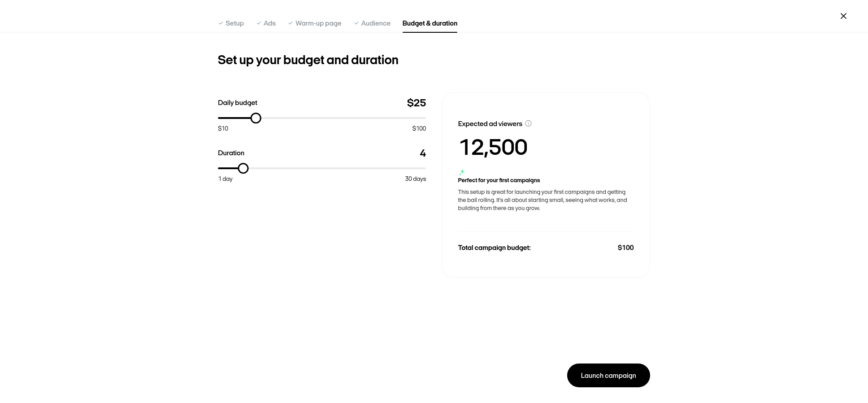Click the 12,500 expected viewers figure
868x403 pixels.
pos(493,147)
